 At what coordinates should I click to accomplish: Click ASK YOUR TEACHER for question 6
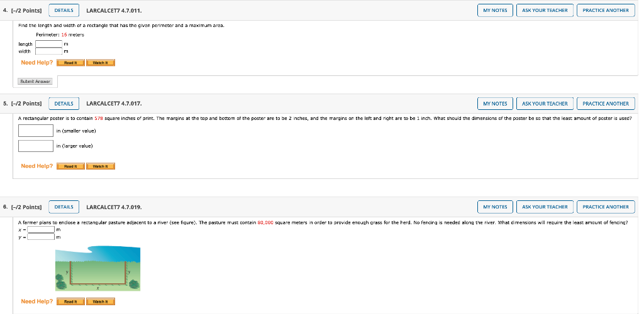tap(545, 207)
